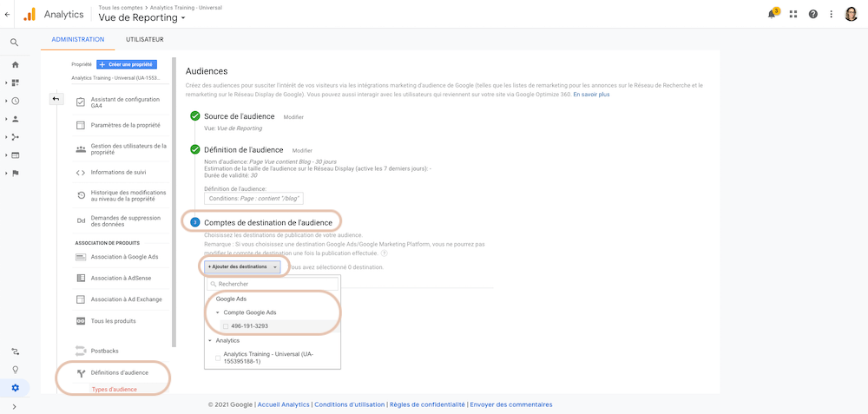Open Conditions d'utilisation footer link
Screen dimensions: 868x414
(x=349, y=404)
